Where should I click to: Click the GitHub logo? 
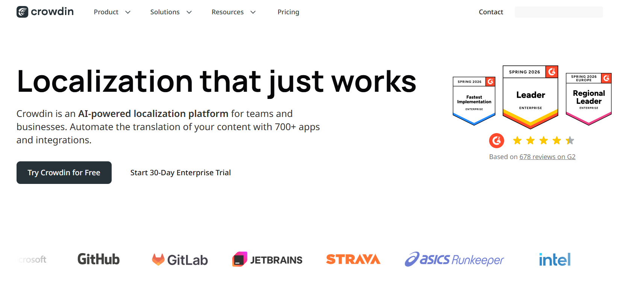98,259
